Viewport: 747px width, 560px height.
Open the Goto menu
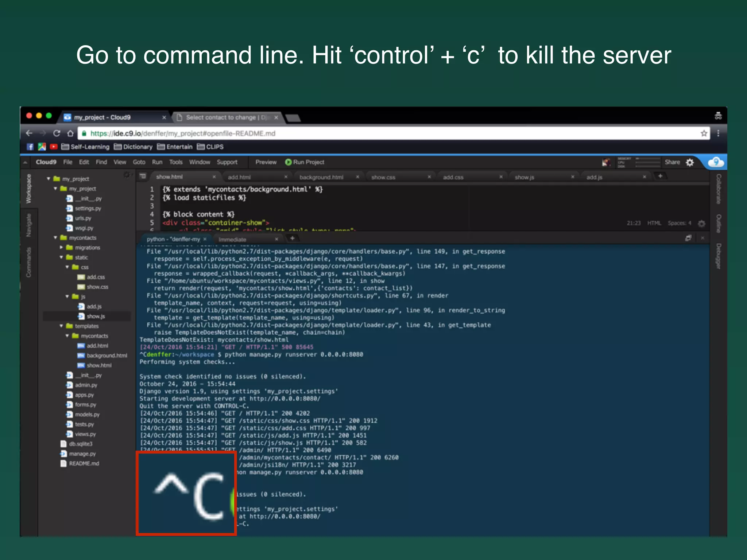(x=139, y=162)
